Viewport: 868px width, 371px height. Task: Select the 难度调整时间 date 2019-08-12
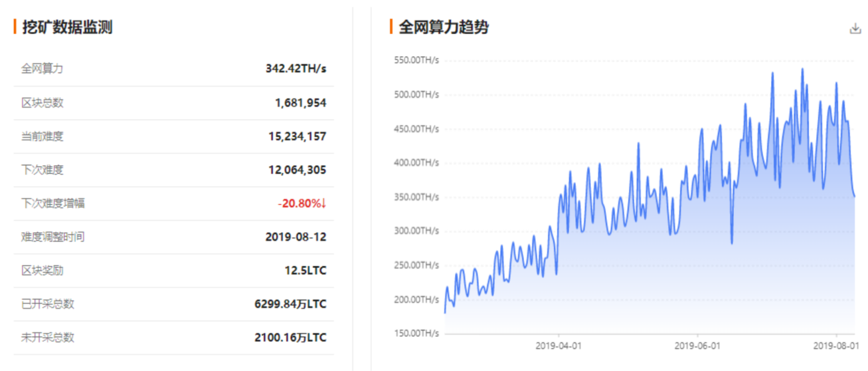click(296, 237)
